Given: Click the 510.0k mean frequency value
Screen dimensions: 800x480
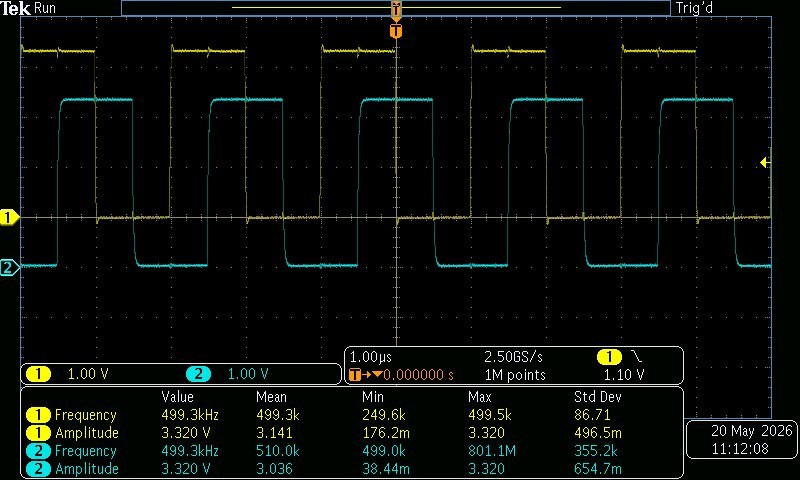Looking at the screenshot, I should [x=278, y=450].
